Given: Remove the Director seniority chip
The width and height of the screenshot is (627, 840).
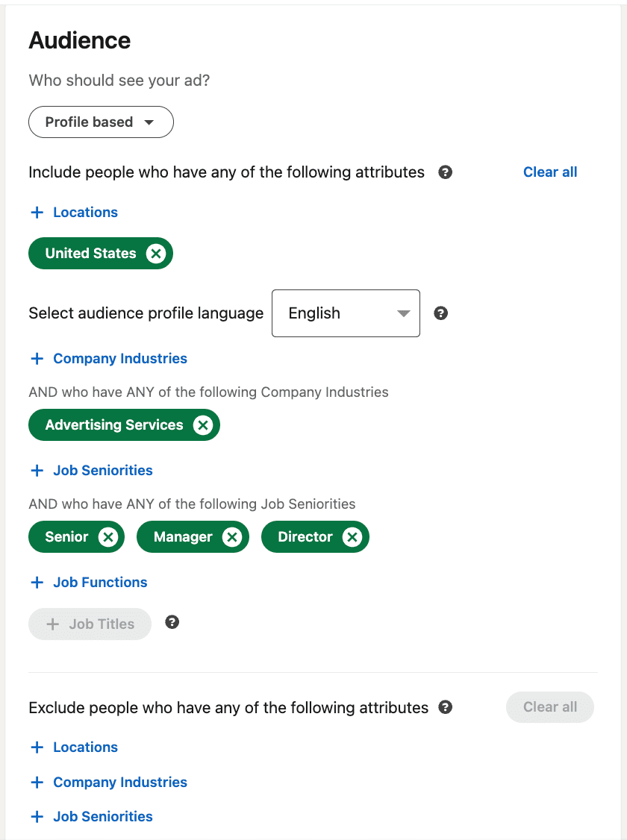Looking at the screenshot, I should 352,536.
